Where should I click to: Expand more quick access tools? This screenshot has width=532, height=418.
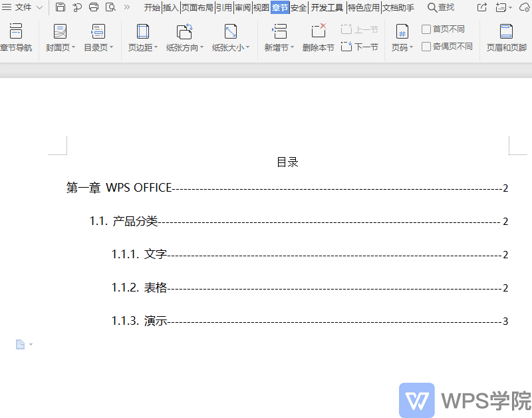point(127,7)
